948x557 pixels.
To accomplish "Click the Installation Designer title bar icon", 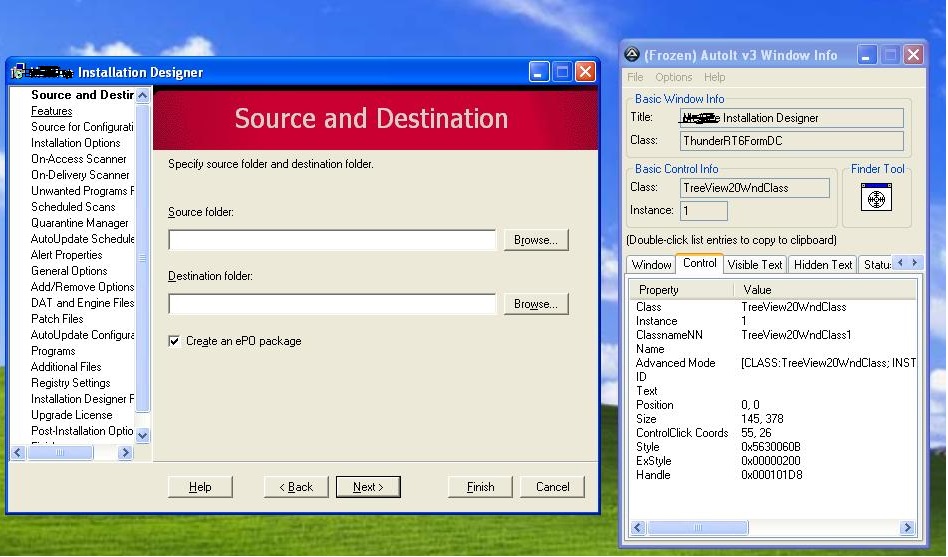I will tap(18, 72).
